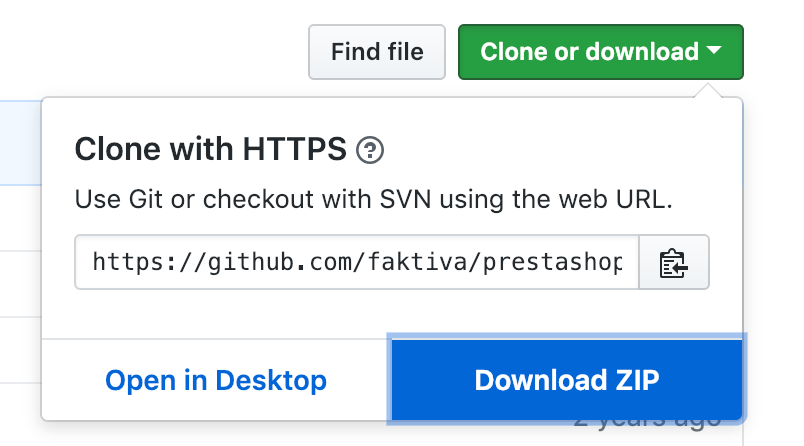The image size is (804, 446).
Task: Collapse the Clone or download popup via green button
Action: coord(601,52)
